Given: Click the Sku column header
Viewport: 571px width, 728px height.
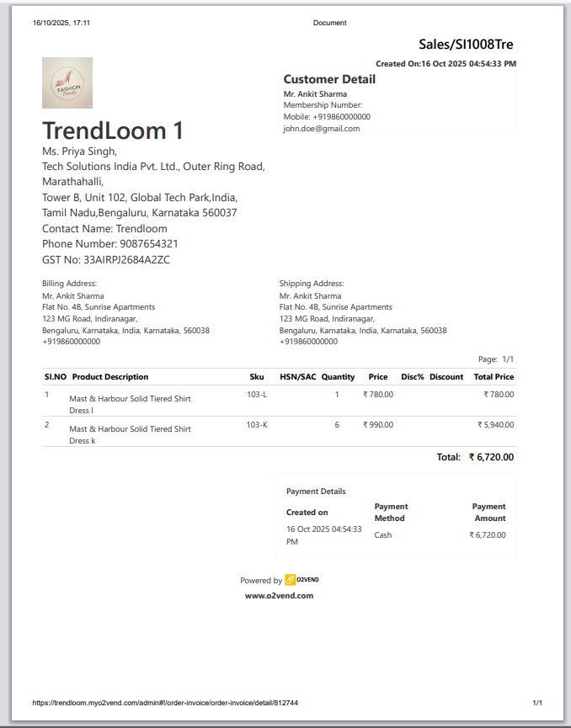Looking at the screenshot, I should pos(257,377).
